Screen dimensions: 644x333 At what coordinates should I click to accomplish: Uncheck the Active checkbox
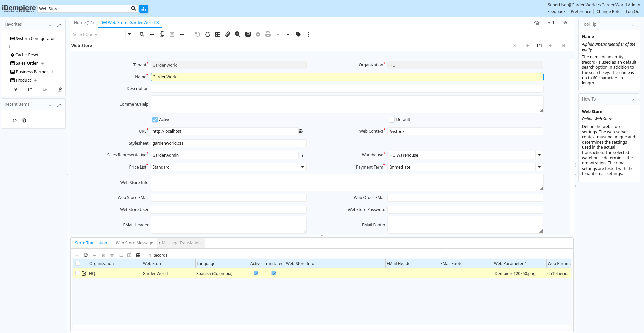155,120
